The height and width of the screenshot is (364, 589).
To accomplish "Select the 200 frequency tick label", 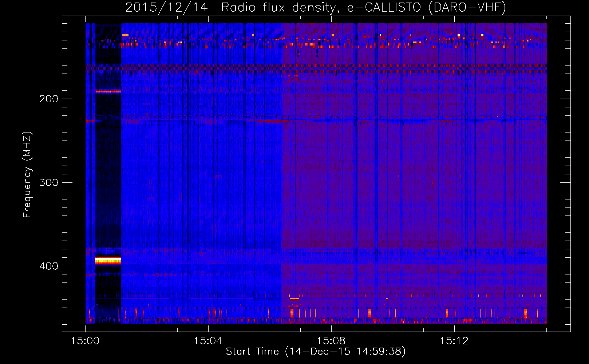I will click(49, 99).
